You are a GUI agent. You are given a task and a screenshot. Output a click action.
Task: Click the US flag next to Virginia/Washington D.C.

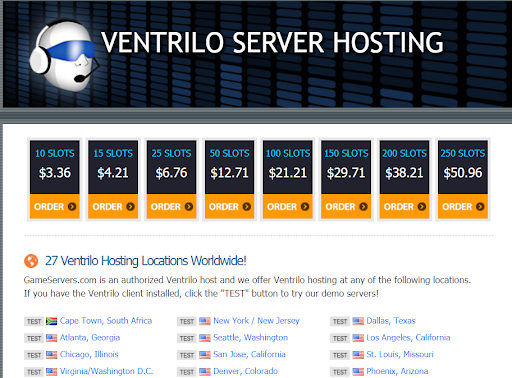click(51, 372)
